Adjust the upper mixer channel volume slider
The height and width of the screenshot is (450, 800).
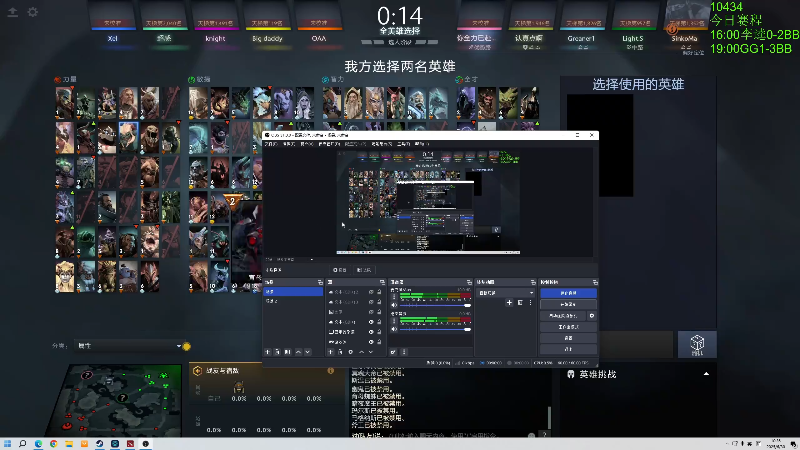click(x=435, y=305)
